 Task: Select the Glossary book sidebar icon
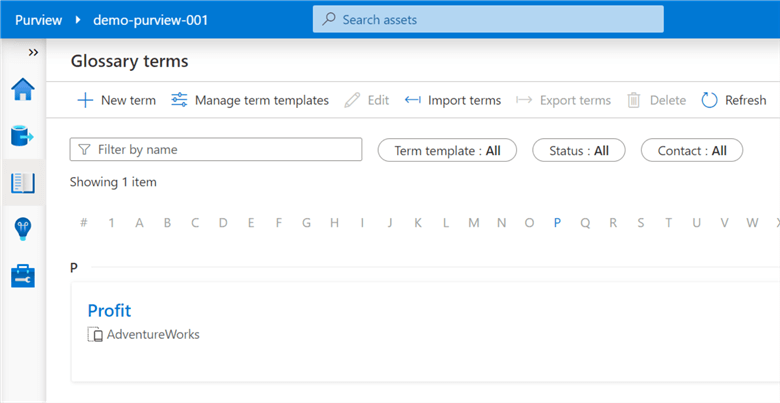pyautogui.click(x=22, y=183)
